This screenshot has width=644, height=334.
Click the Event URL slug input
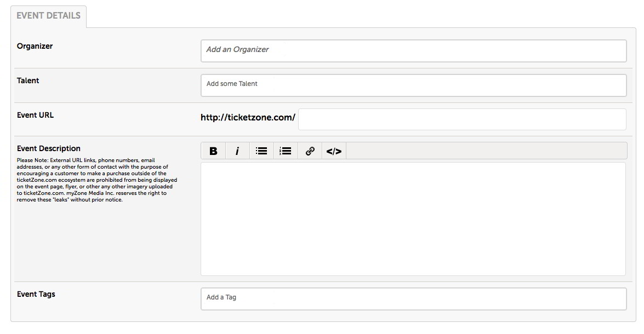(462, 119)
